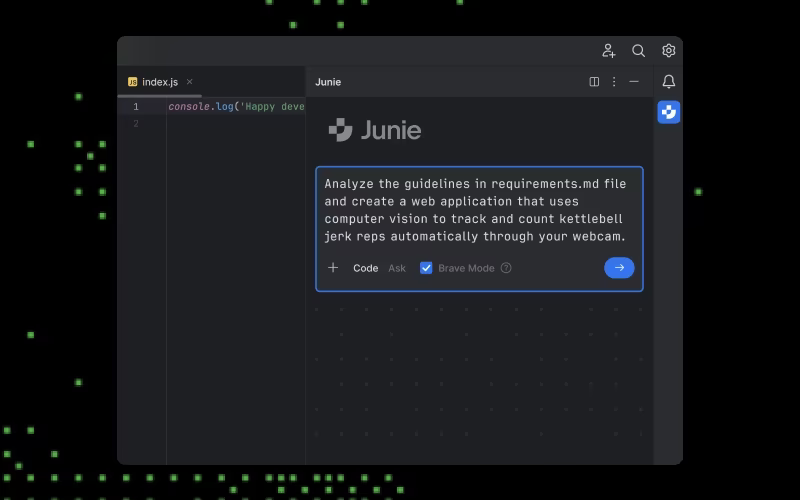Select the index.js editor tab
Viewport: 800px width, 500px height.
pyautogui.click(x=160, y=82)
